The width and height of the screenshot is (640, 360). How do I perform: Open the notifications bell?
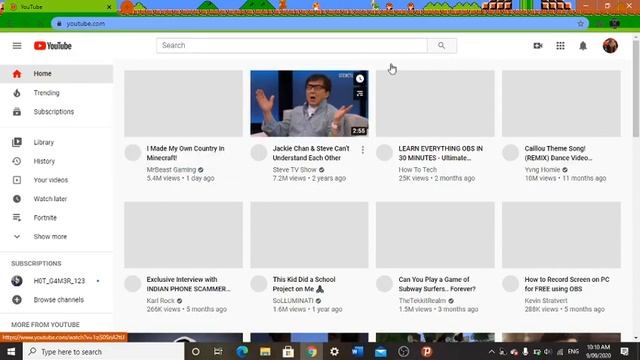[583, 46]
